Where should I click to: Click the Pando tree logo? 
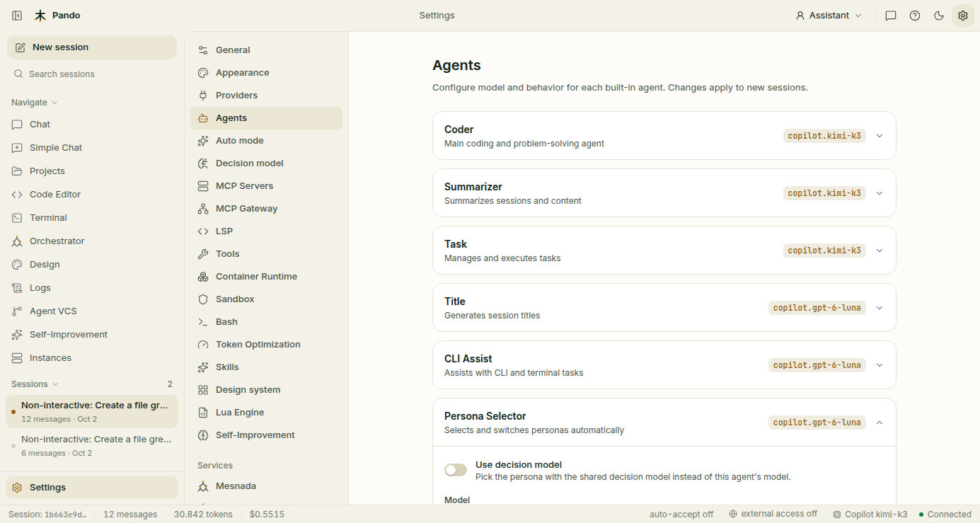tap(40, 16)
